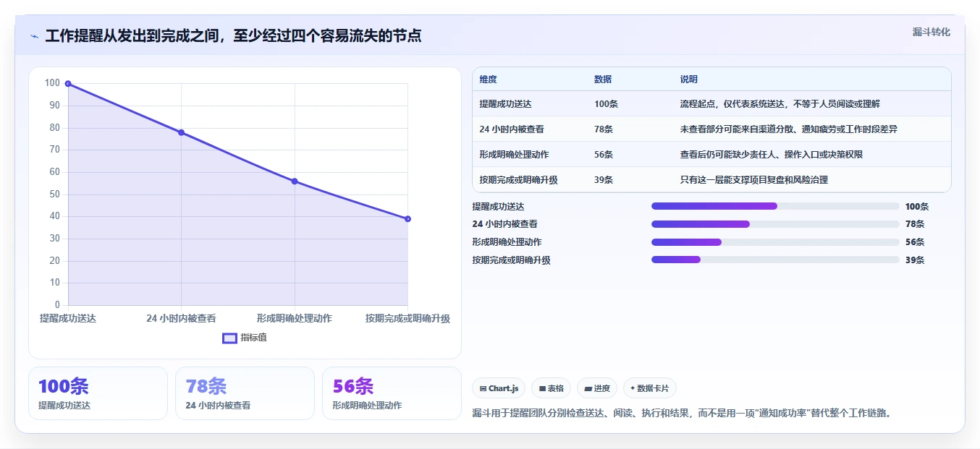
Task: Click the Chart.js chip label
Action: click(x=503, y=388)
